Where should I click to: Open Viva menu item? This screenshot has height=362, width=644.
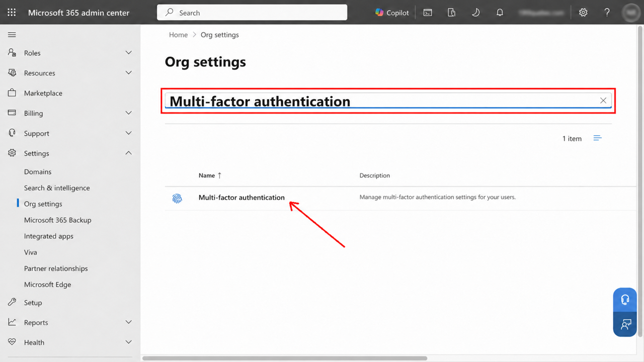pos(31,252)
